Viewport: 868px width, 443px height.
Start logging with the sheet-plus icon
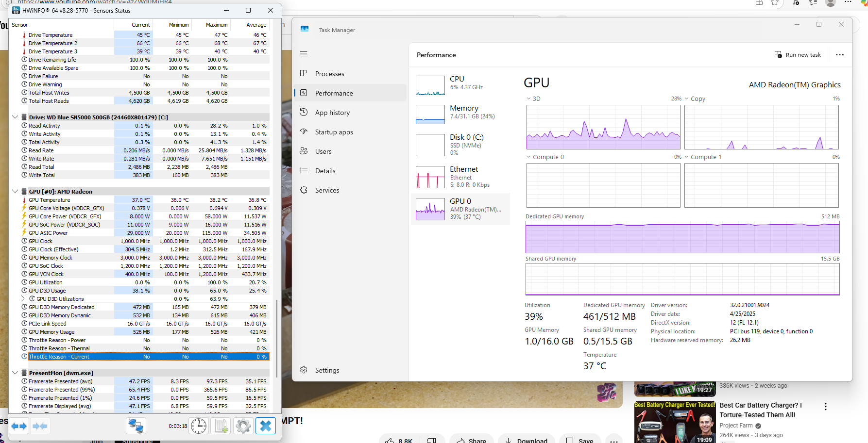(x=221, y=426)
